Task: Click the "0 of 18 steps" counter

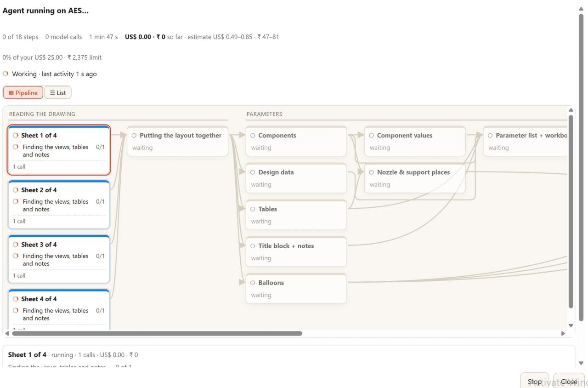Action: coord(20,37)
